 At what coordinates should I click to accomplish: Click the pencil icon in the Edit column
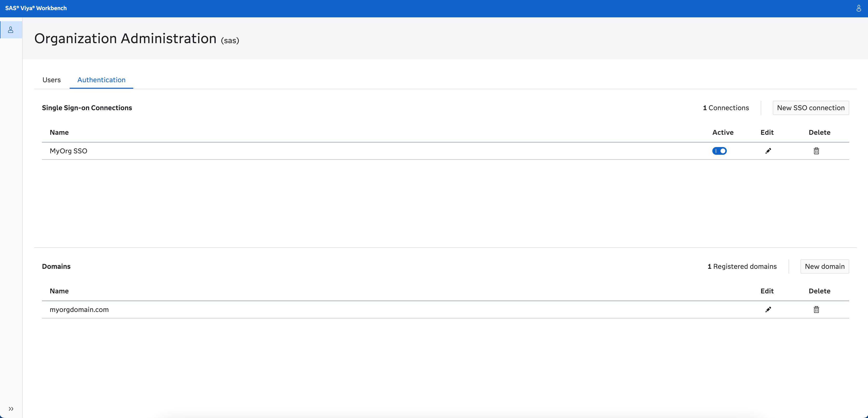click(768, 151)
